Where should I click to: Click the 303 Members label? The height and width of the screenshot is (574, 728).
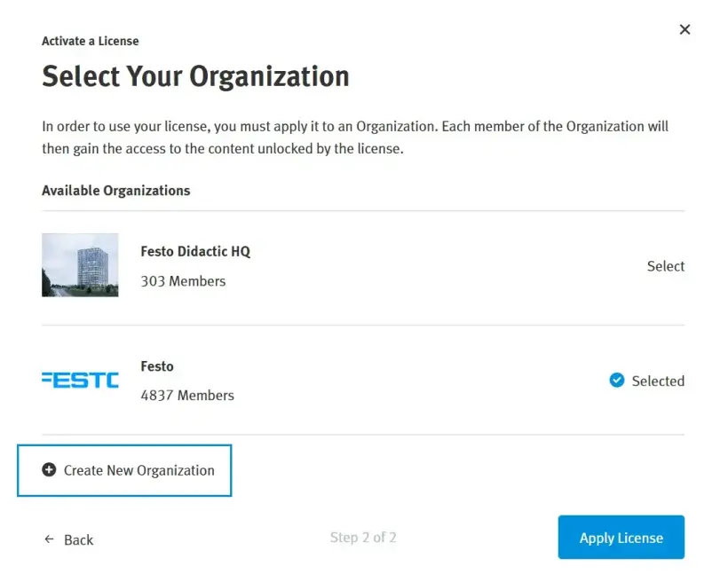(182, 280)
